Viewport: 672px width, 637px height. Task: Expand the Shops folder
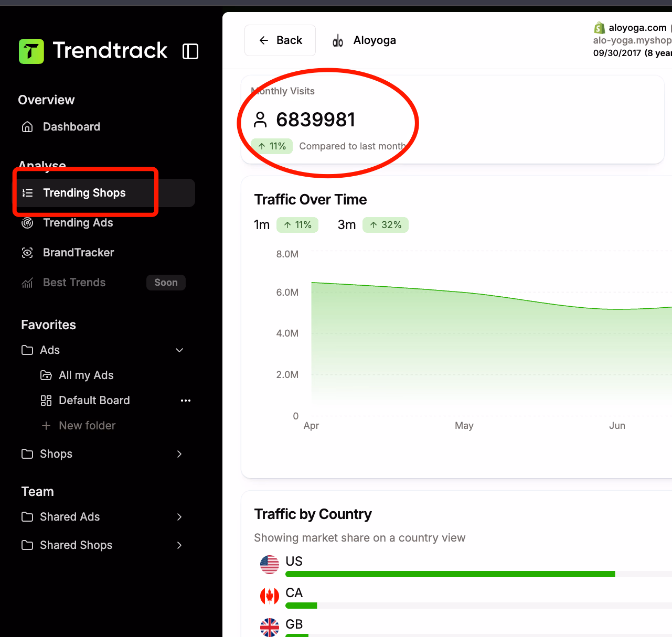click(x=179, y=454)
